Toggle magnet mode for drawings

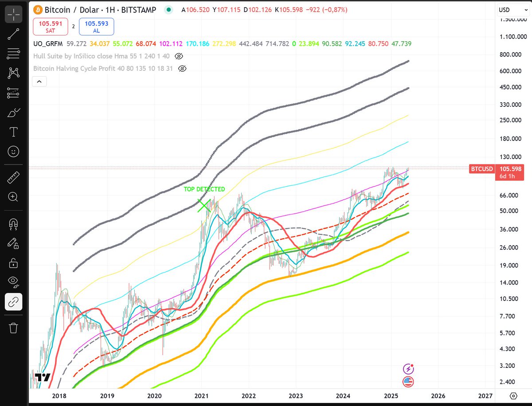[14, 224]
